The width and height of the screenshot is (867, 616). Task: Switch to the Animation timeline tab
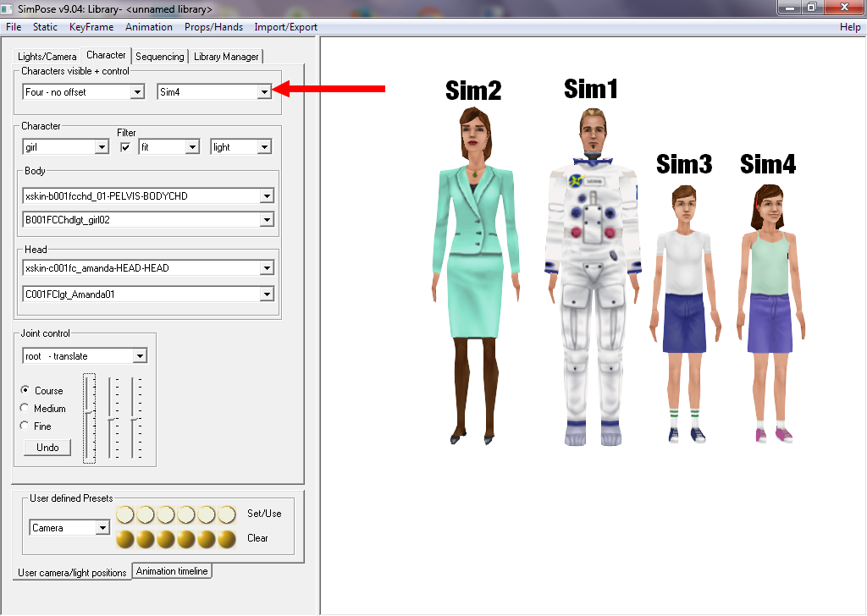coord(172,571)
